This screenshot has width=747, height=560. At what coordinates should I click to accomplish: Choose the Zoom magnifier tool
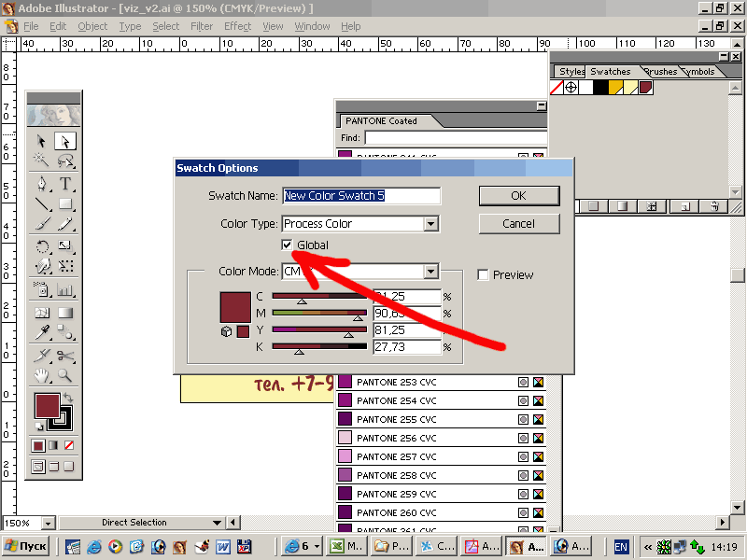pos(65,375)
